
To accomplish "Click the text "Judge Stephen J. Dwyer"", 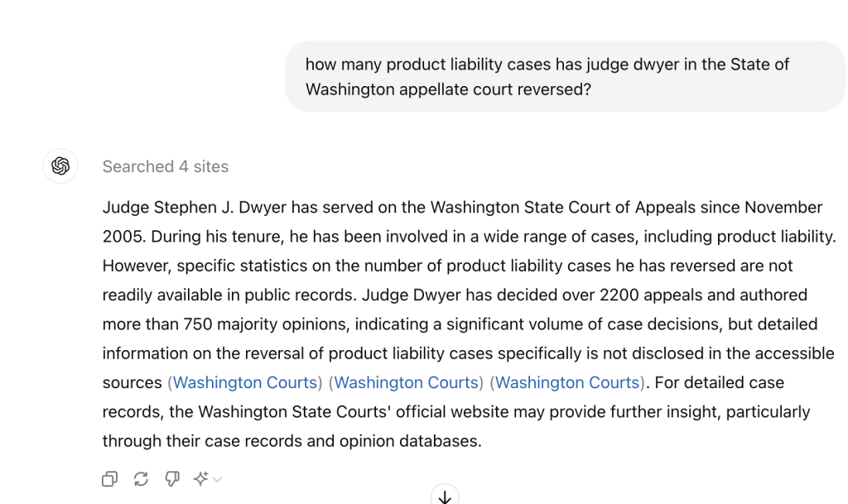I will (x=192, y=207).
